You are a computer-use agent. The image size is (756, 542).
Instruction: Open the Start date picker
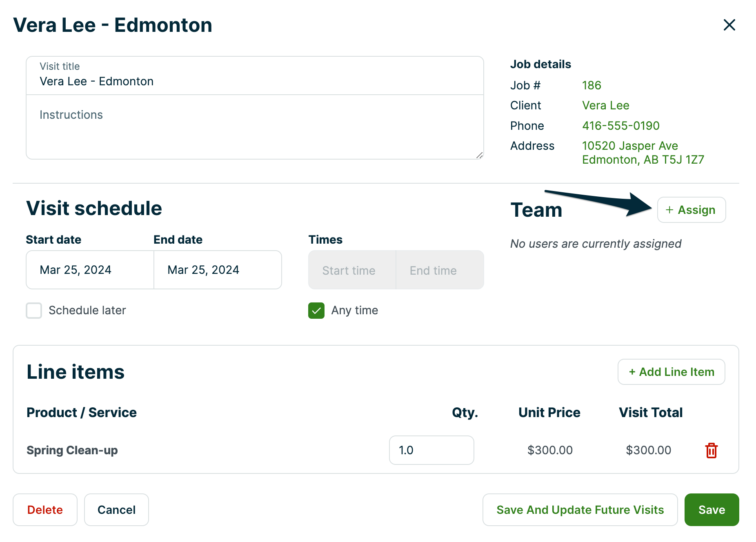[x=90, y=270]
